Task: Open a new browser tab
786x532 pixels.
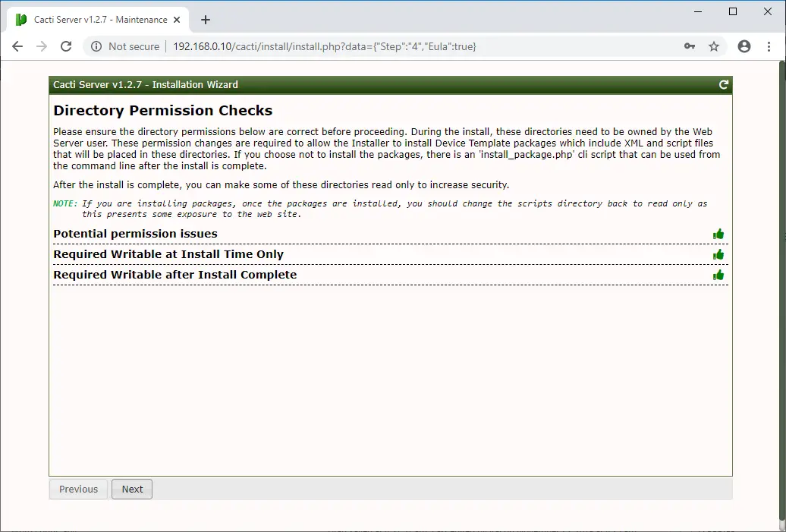Action: point(206,20)
